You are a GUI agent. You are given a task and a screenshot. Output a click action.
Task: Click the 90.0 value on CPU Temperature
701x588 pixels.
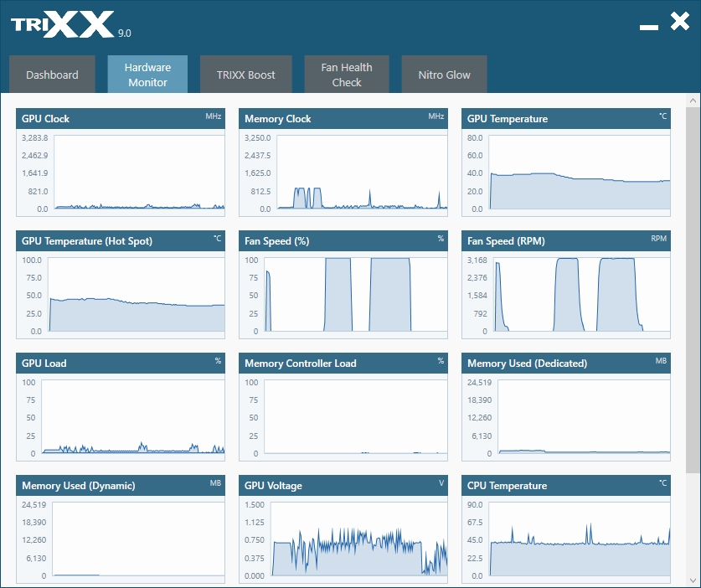(x=475, y=505)
